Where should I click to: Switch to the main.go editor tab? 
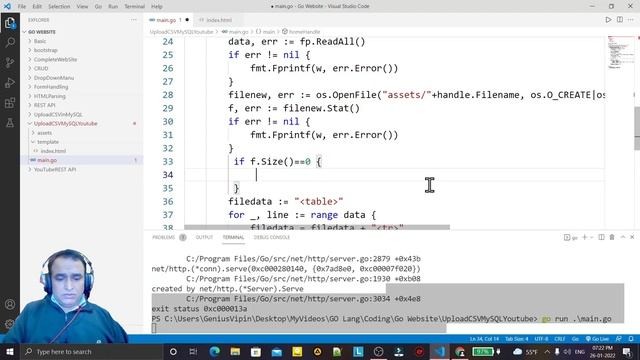tap(169, 20)
